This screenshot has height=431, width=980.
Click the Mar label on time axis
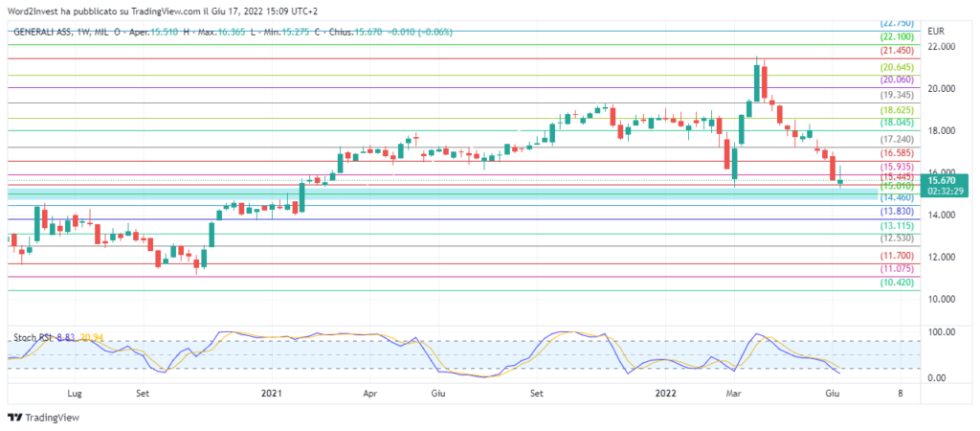pyautogui.click(x=735, y=393)
